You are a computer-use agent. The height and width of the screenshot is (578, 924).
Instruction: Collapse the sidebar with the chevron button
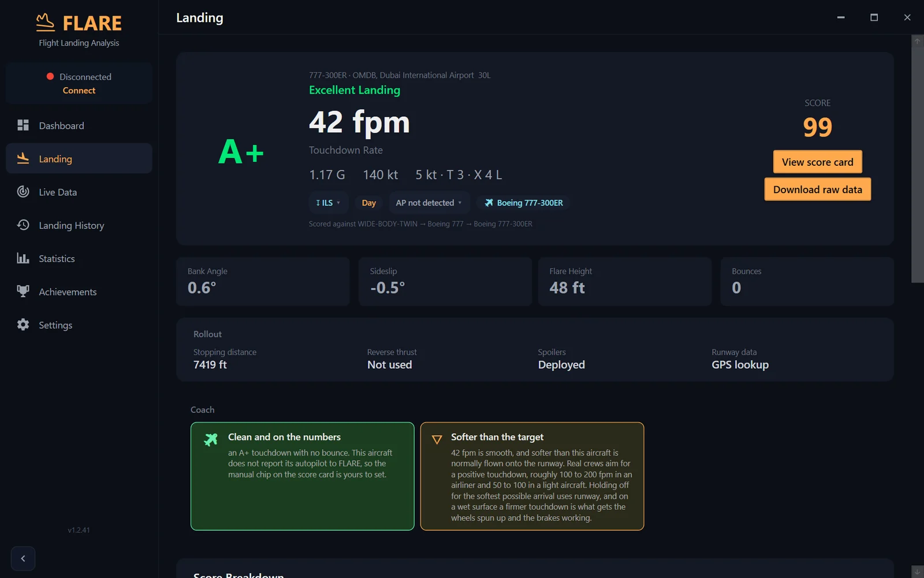pos(23,558)
